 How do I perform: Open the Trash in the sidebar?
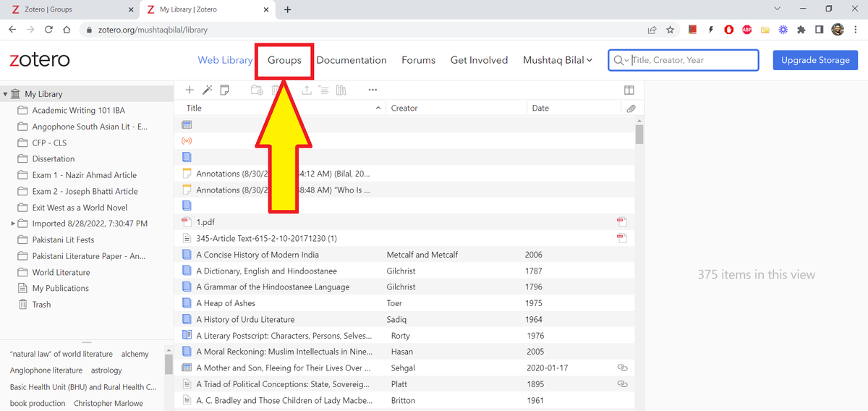pyautogui.click(x=42, y=305)
